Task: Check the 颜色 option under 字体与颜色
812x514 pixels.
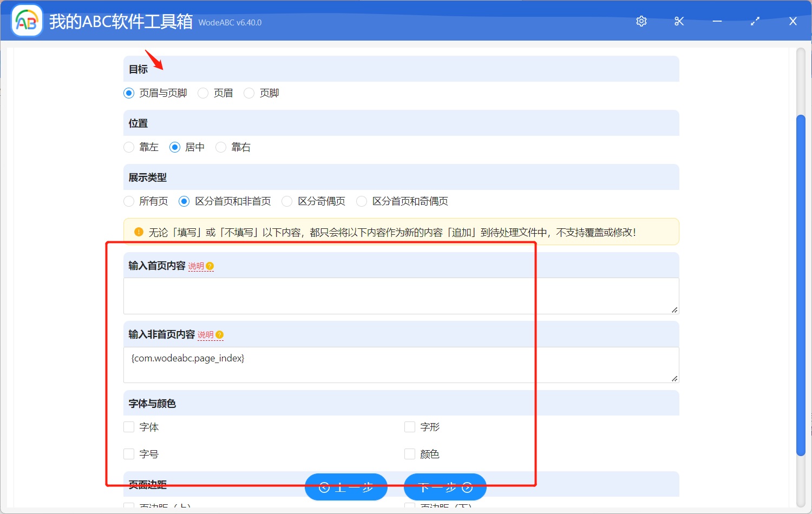Action: [409, 454]
